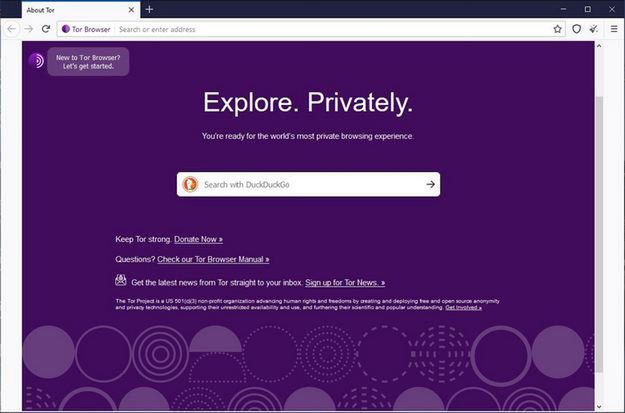Minimize the browser window
Screen dimensions: 625x413
pos(563,9)
